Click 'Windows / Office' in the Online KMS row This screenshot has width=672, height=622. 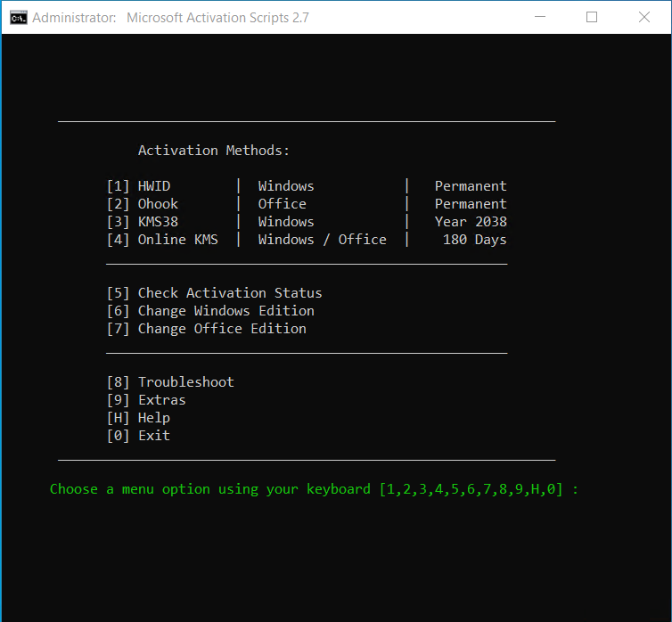click(x=323, y=240)
